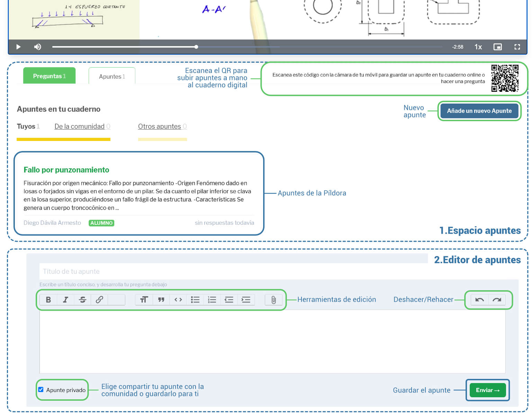Insert a code block
This screenshot has width=532, height=417.
point(178,300)
